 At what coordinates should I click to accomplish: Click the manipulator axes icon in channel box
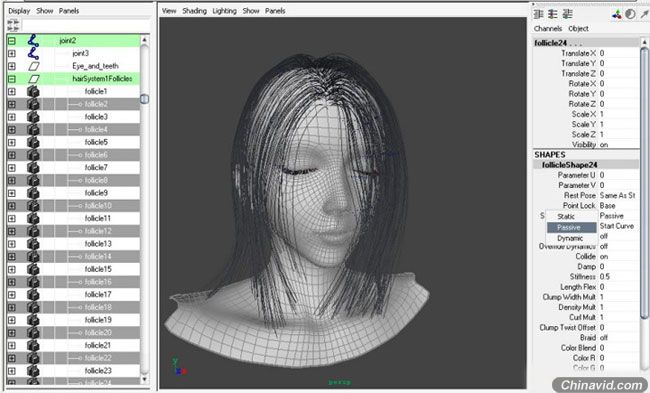click(x=617, y=15)
